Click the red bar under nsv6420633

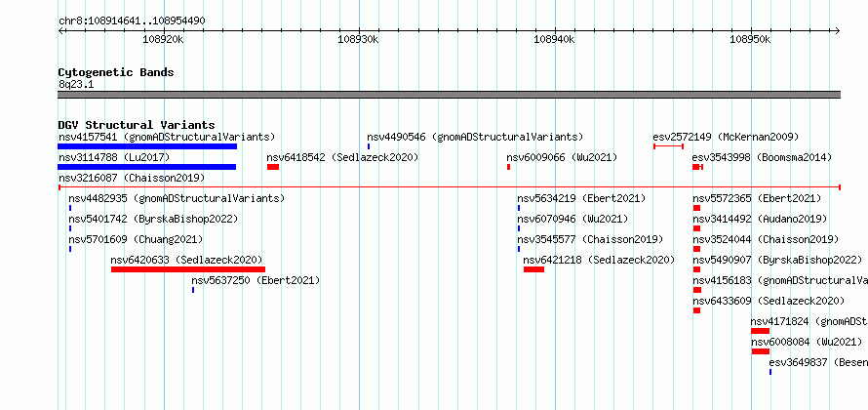tap(188, 269)
